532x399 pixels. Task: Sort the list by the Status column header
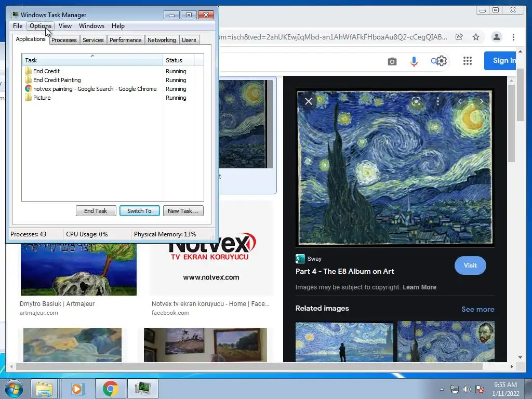tap(178, 60)
